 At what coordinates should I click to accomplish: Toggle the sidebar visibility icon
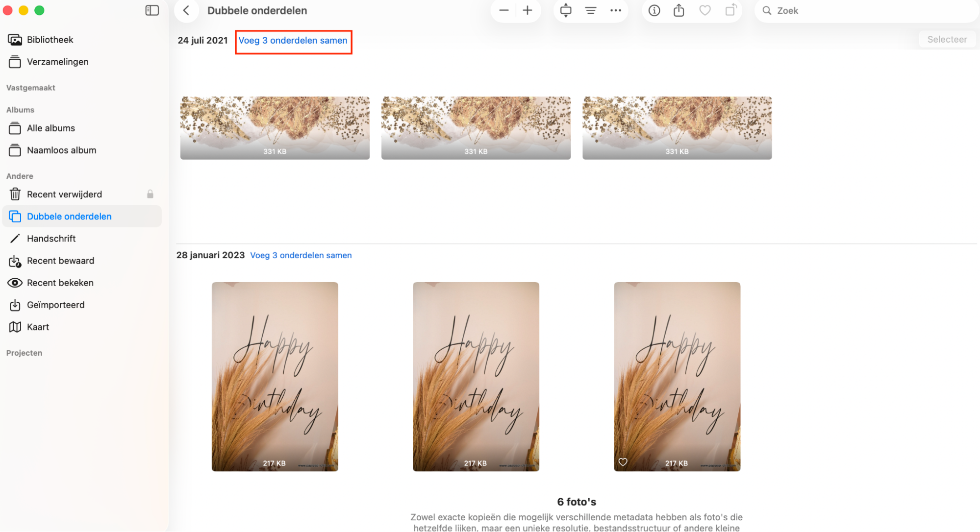click(x=152, y=10)
